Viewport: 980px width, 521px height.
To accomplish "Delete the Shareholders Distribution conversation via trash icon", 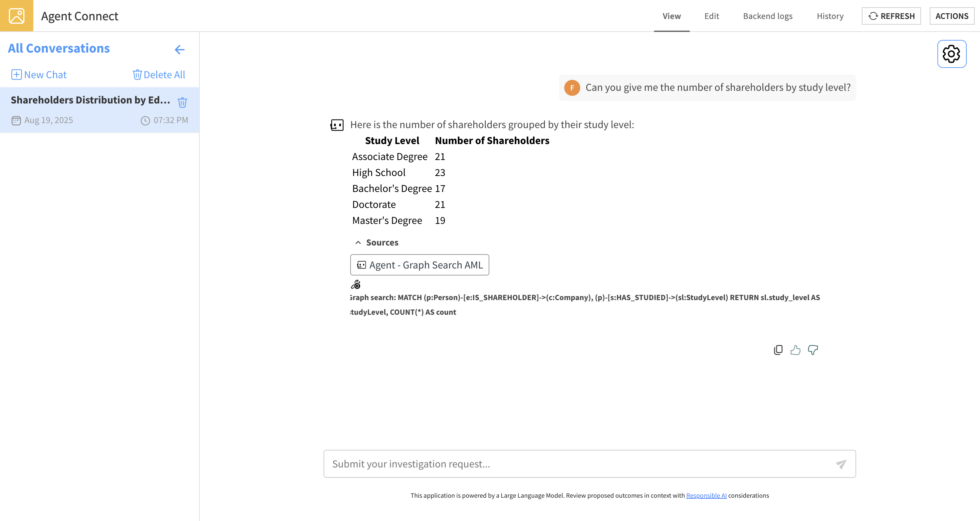I will [182, 102].
